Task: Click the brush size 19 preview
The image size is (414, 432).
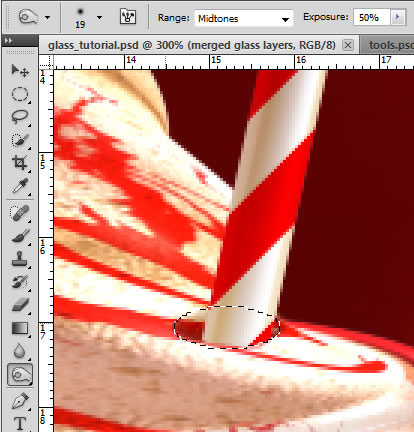Action: (80, 18)
